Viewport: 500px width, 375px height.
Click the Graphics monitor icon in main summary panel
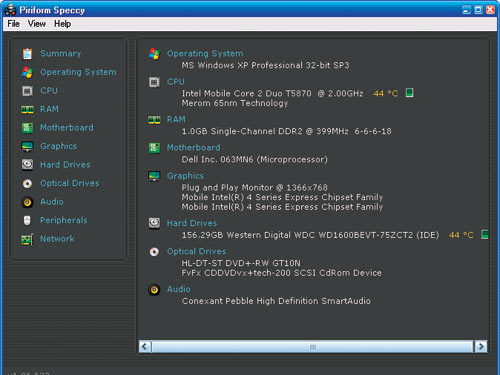pos(154,176)
